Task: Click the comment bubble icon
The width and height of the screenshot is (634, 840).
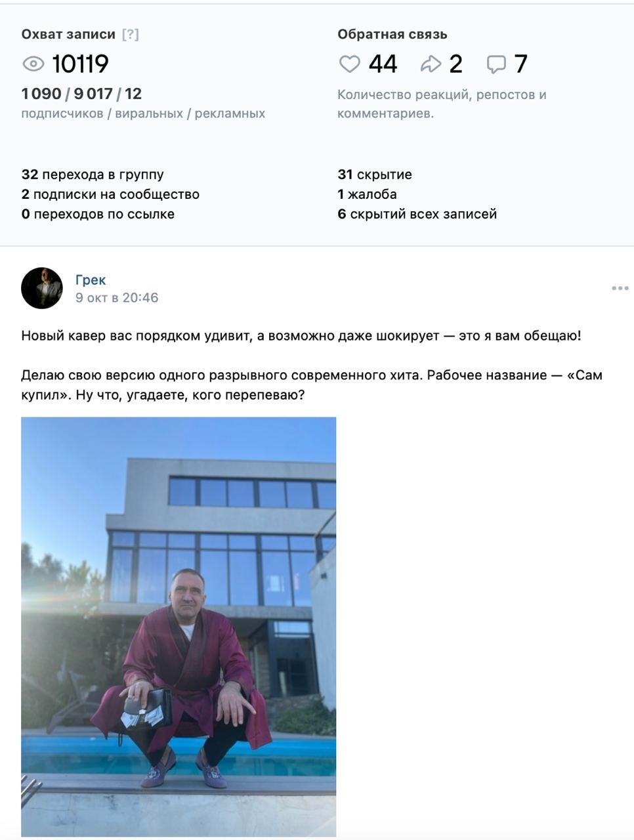Action: point(496,64)
